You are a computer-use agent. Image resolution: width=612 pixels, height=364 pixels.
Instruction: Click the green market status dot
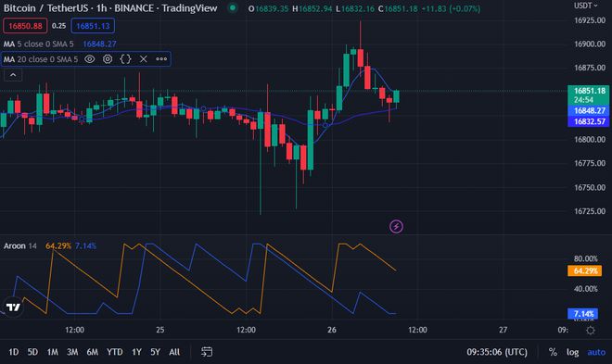point(233,7)
